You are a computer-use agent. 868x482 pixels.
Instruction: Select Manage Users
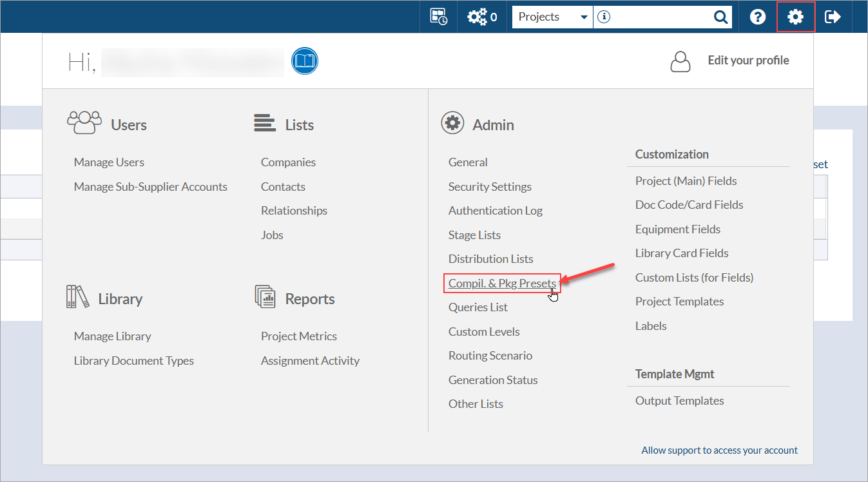[109, 162]
